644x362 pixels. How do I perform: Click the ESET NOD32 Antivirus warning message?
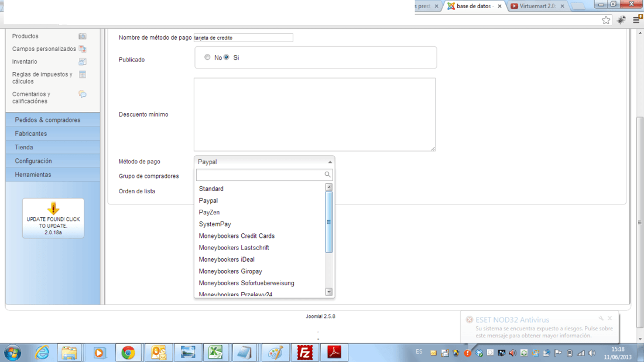pos(544,332)
